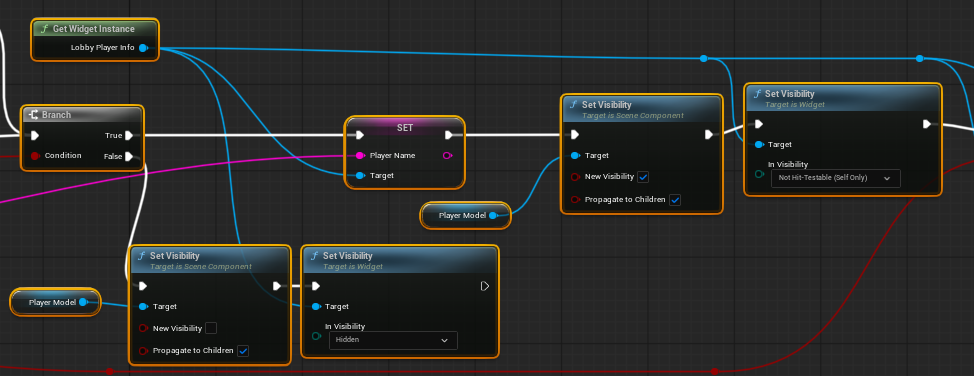Click blue reroute knot feeding Not Hit-Testable Target pin
The image size is (974, 376).
tap(703, 58)
